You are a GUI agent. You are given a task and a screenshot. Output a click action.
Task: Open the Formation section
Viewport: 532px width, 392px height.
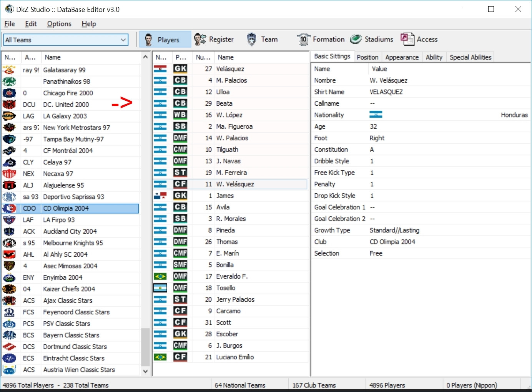pyautogui.click(x=321, y=39)
